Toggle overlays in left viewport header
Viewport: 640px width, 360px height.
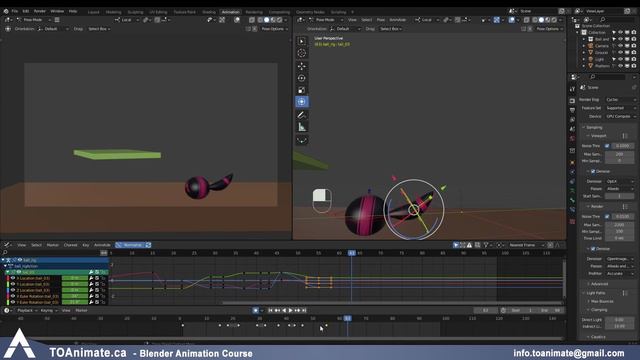click(237, 20)
